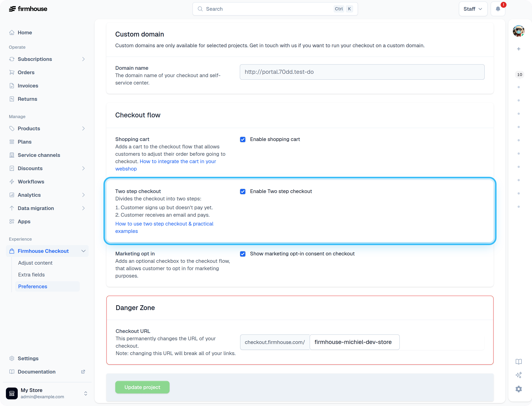Click the 10 counter badge

click(x=519, y=75)
